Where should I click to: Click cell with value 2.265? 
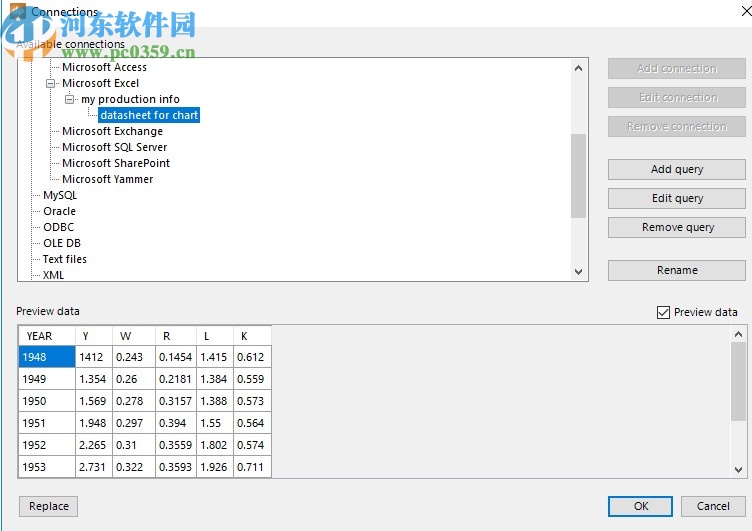pos(94,445)
